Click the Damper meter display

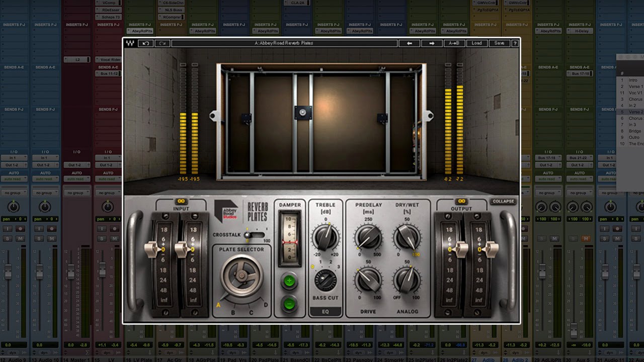click(x=289, y=238)
